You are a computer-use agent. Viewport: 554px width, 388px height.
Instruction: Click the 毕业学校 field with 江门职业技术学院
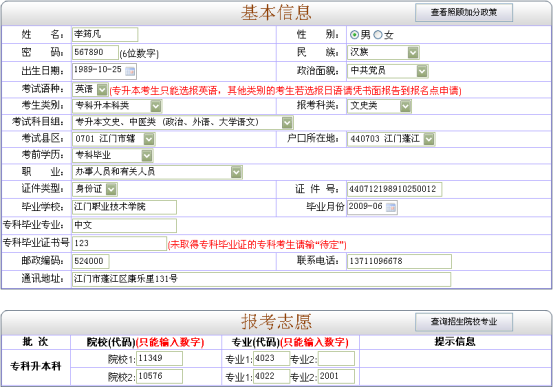[124, 207]
